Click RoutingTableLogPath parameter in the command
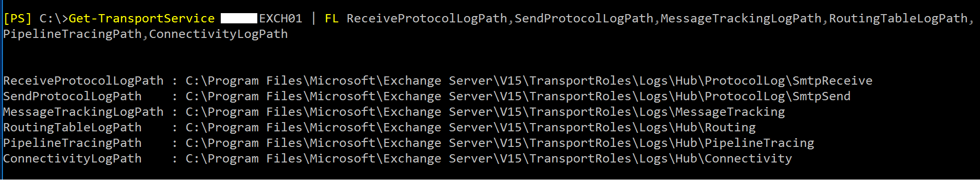The image size is (980, 180). [898, 18]
